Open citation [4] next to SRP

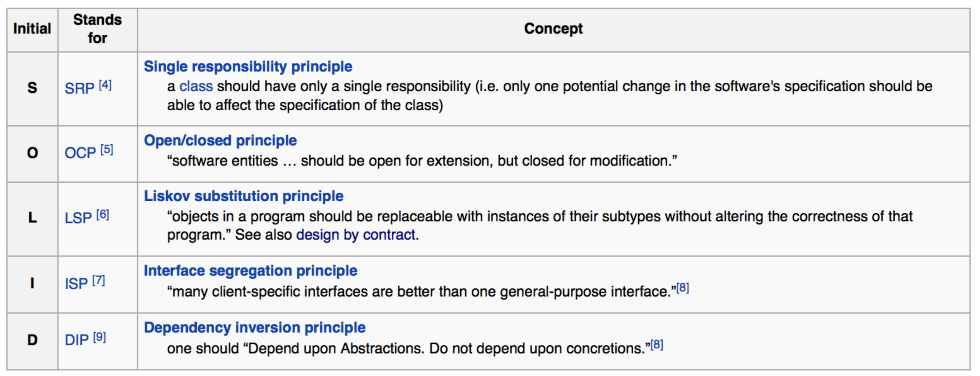pyautogui.click(x=105, y=85)
